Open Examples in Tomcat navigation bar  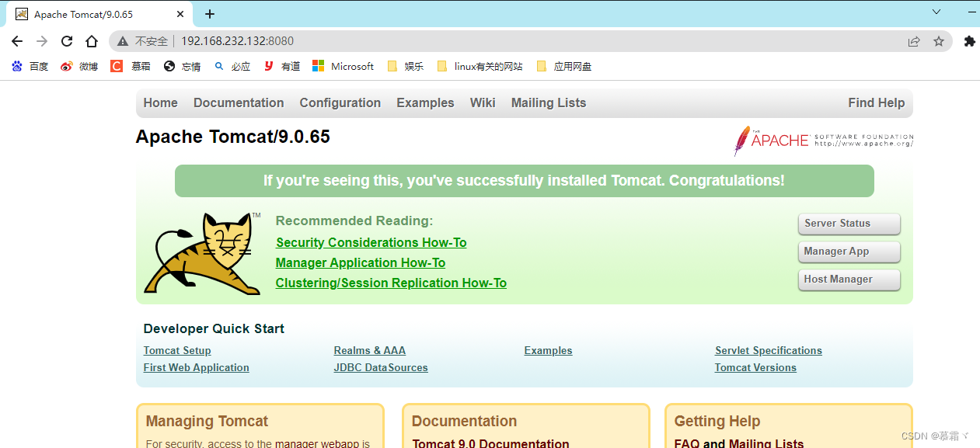[425, 102]
